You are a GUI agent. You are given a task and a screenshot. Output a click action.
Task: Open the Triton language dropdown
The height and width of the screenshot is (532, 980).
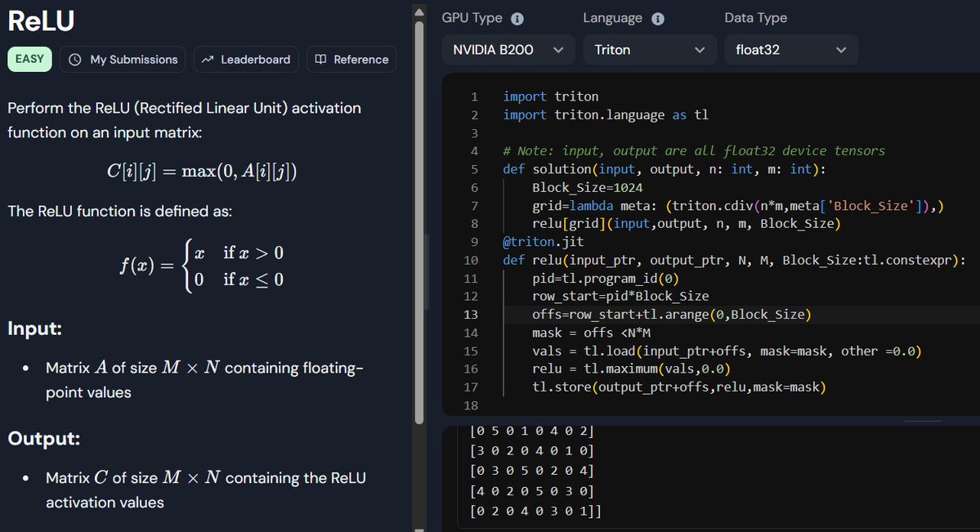649,49
